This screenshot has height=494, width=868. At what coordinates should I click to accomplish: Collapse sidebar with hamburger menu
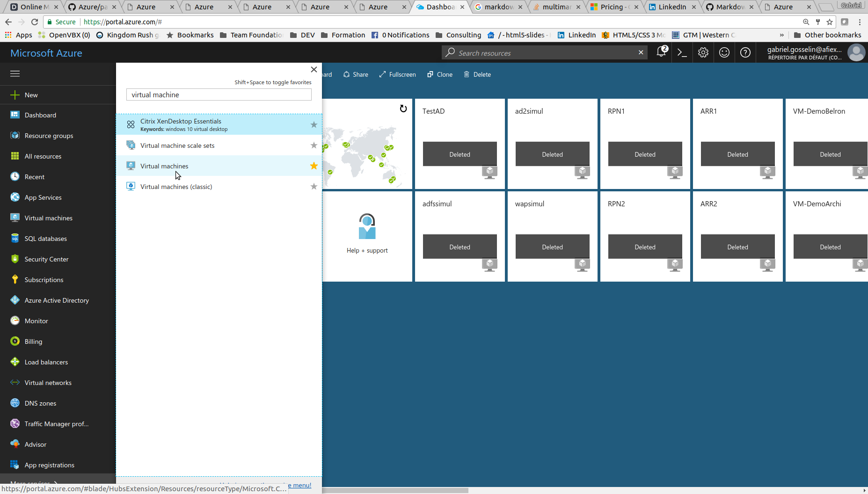pyautogui.click(x=15, y=73)
